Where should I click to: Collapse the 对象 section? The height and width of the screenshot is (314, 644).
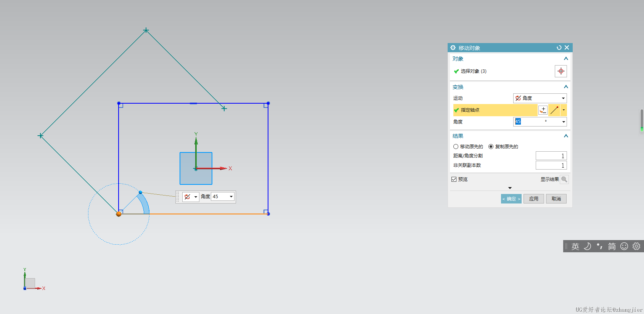566,59
